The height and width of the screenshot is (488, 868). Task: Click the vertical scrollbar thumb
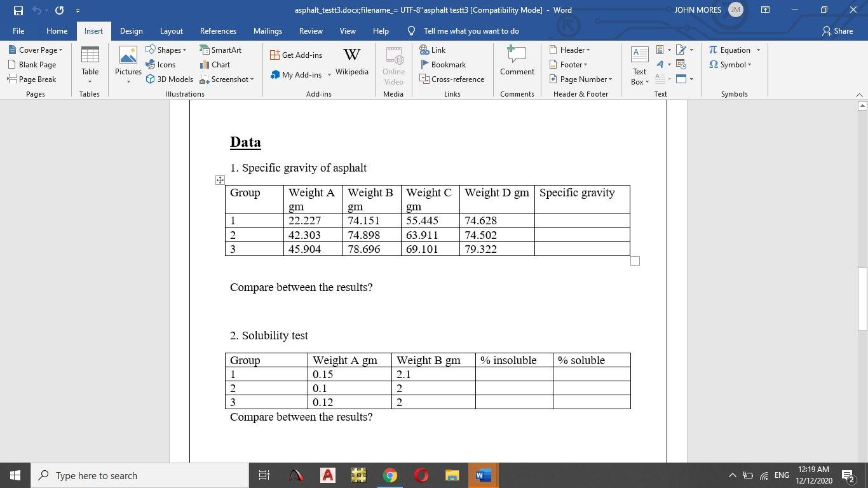tap(862, 299)
